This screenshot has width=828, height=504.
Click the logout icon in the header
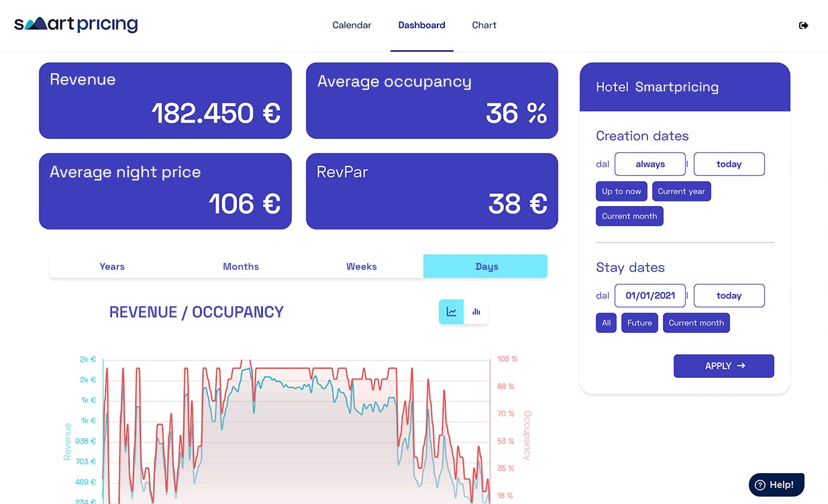803,25
